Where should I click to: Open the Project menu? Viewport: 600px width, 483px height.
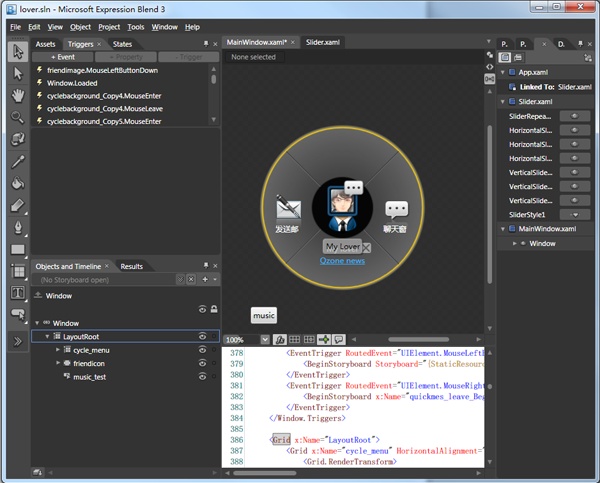point(109,27)
